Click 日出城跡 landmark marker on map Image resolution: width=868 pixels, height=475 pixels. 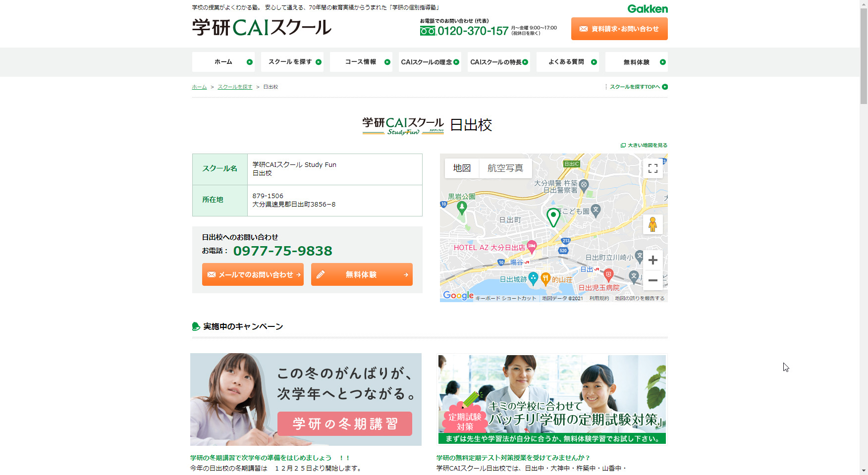533,278
